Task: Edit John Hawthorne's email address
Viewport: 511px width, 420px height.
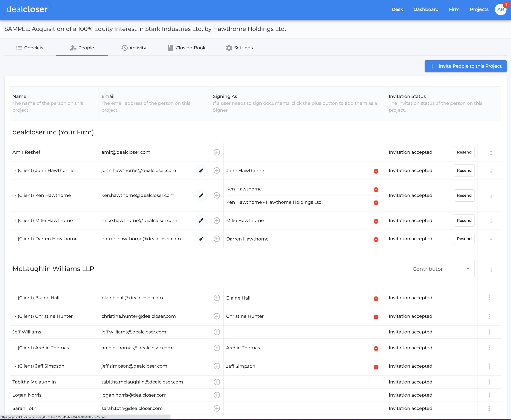Action: [201, 170]
